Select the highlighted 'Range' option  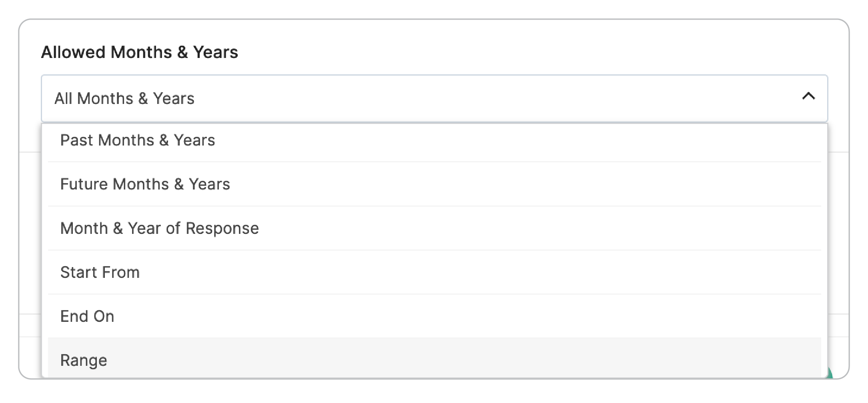[x=84, y=360]
